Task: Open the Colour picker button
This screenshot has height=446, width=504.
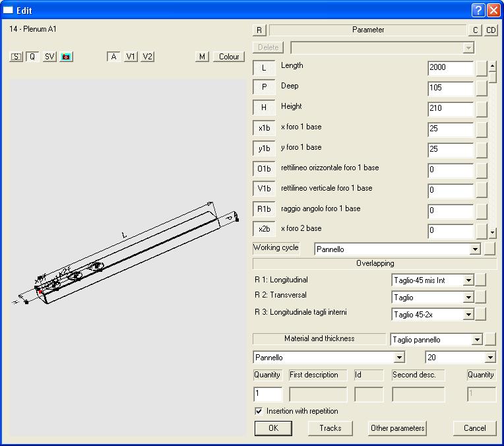Action: [x=229, y=57]
